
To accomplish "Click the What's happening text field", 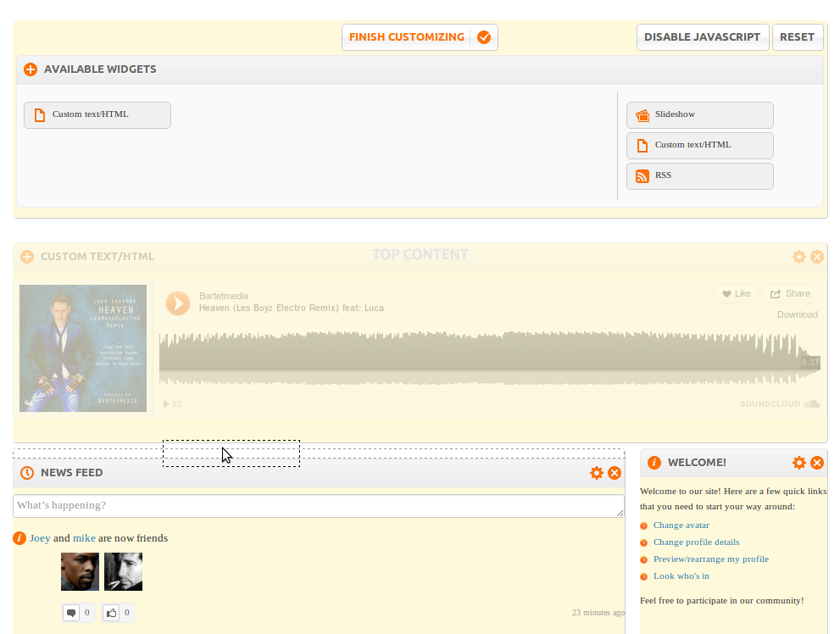I will [318, 506].
